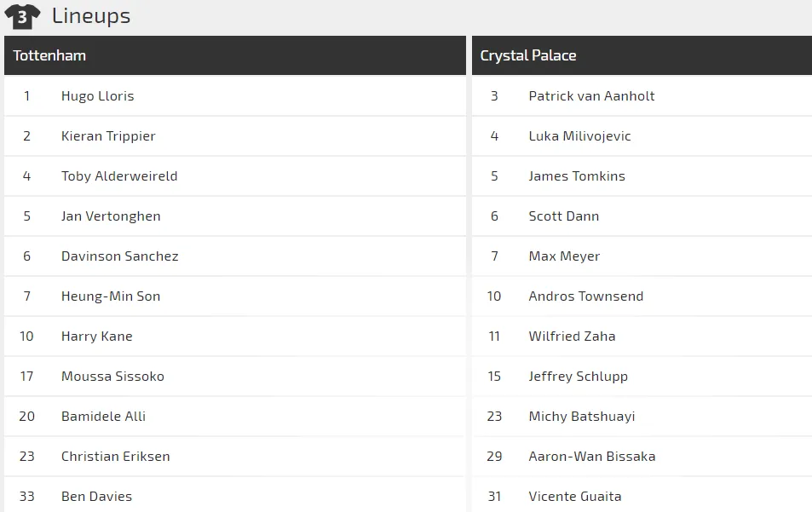This screenshot has width=812, height=512.
Task: Select Jan Vertonghen in the lineup
Action: 111,216
